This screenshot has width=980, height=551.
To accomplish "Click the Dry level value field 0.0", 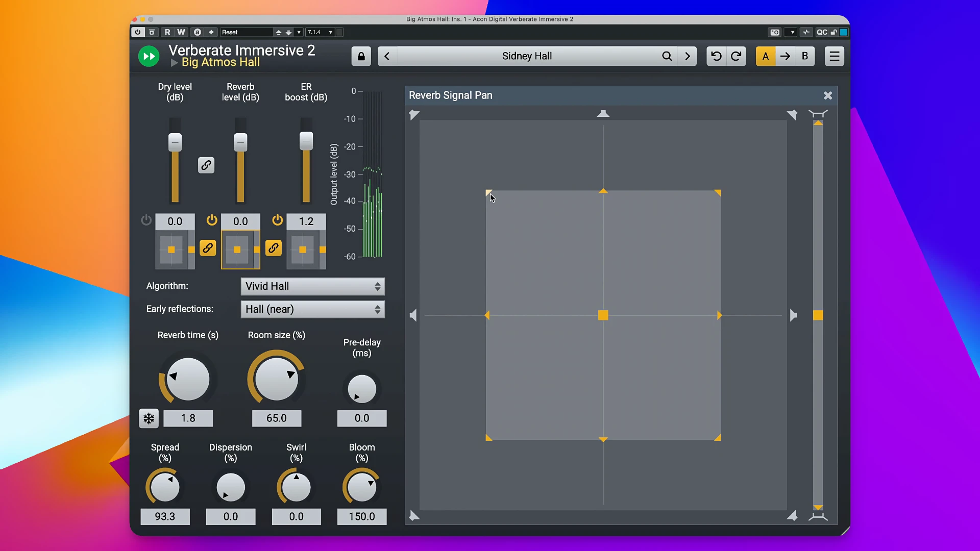I will tap(175, 221).
